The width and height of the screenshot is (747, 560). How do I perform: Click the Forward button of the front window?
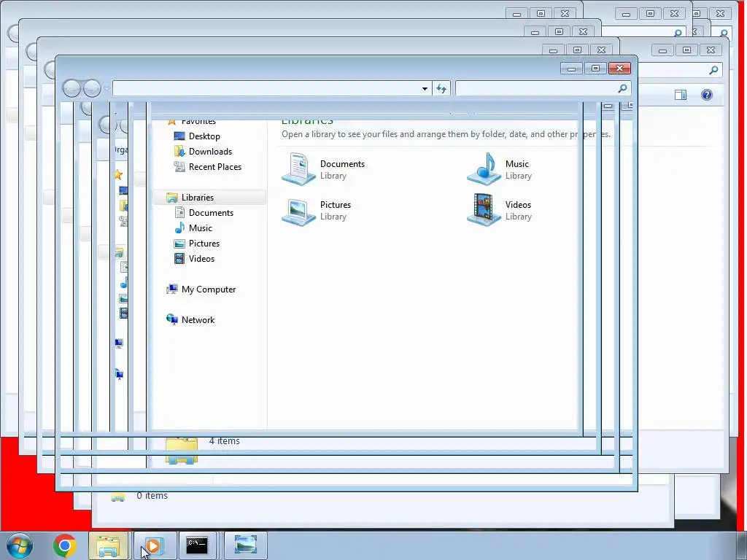pos(92,88)
